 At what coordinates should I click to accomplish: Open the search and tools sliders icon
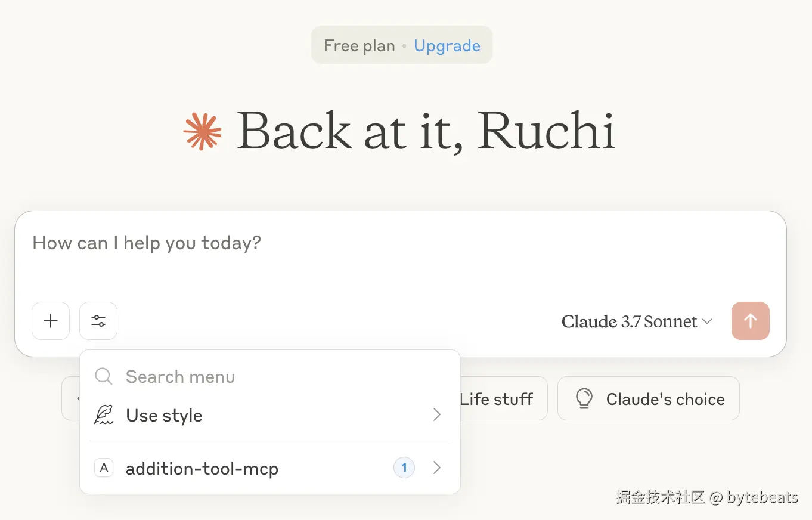98,321
